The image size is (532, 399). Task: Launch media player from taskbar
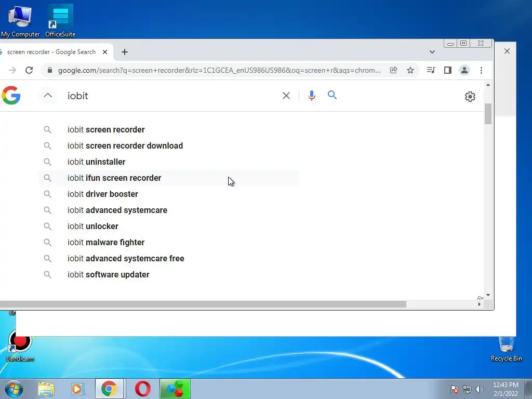pyautogui.click(x=77, y=389)
